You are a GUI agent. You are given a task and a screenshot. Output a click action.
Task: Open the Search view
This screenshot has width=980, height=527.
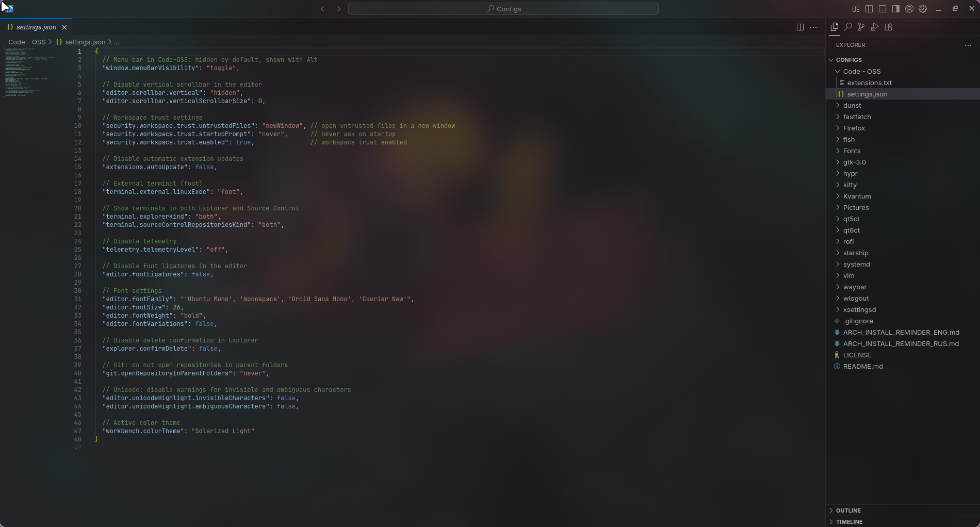pyautogui.click(x=848, y=27)
